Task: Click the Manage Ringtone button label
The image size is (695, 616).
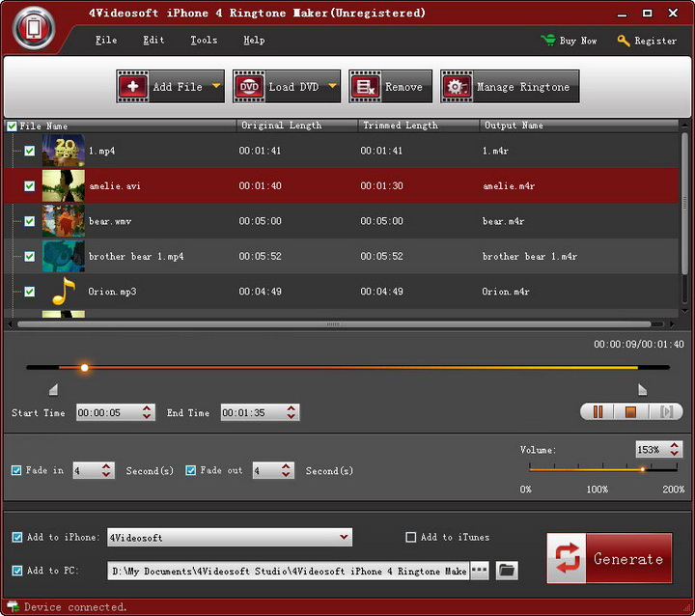Action: (x=523, y=87)
